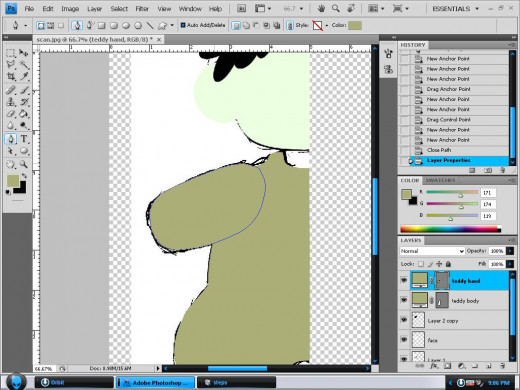The height and width of the screenshot is (390, 520).
Task: Select the Healing Brush tool
Action: (x=11, y=90)
